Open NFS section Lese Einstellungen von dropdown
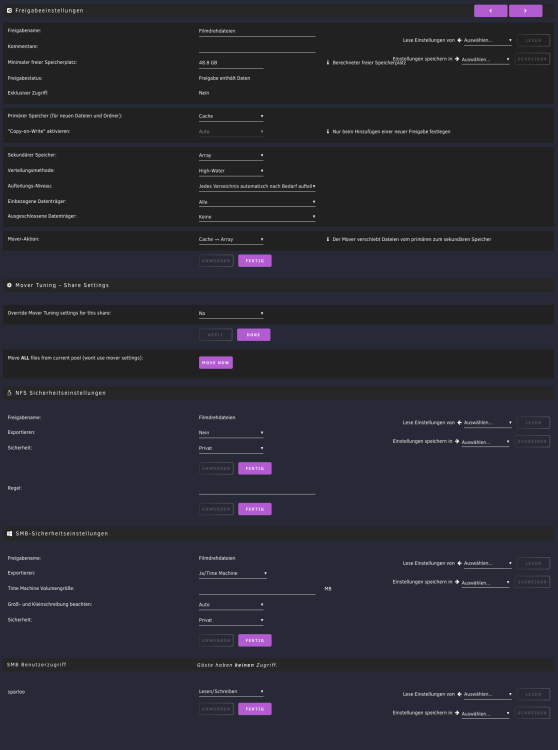 (488, 423)
